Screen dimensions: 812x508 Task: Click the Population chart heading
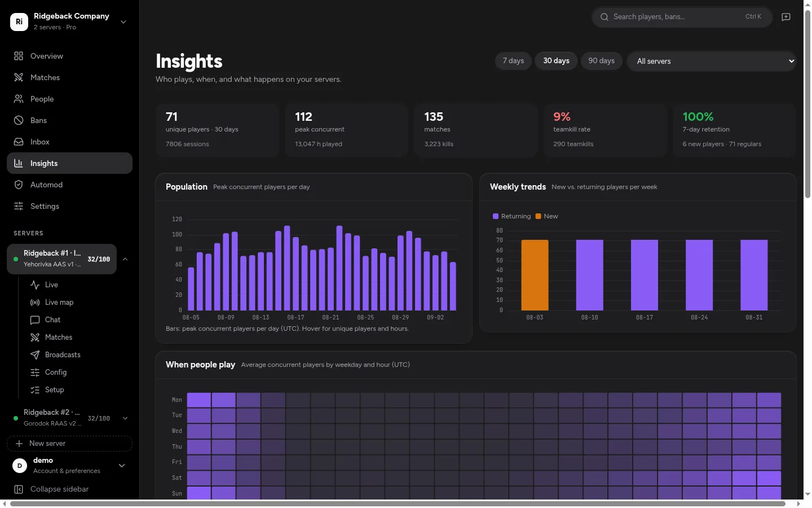tap(187, 187)
